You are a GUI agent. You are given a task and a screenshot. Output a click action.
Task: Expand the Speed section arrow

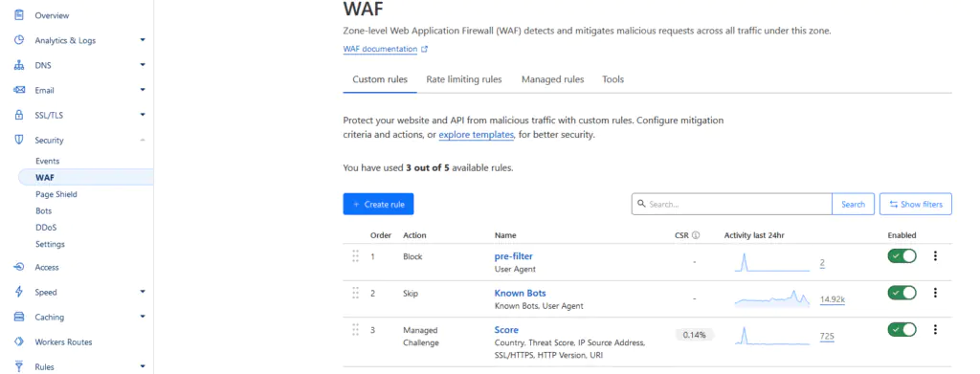143,292
